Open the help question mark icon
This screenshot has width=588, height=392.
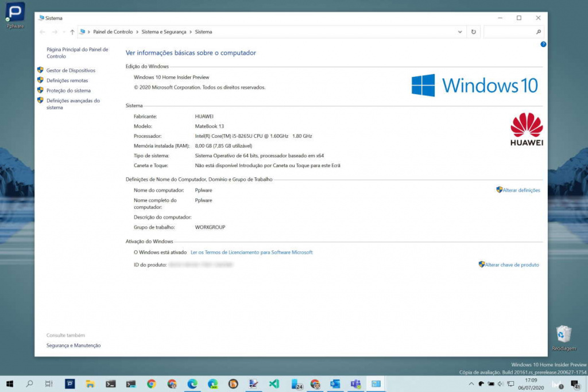[543, 44]
